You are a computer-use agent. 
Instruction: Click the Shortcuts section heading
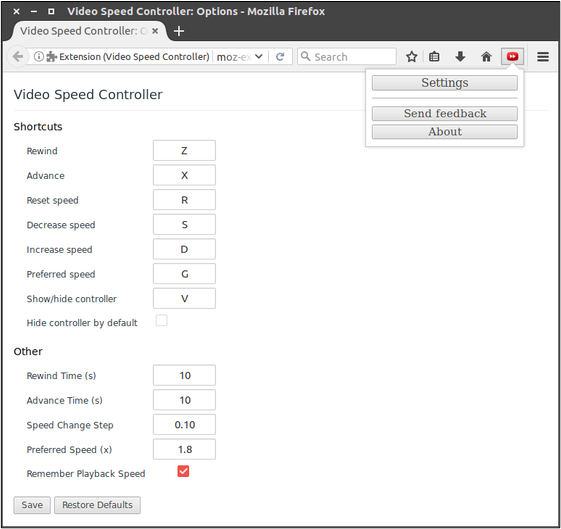(x=38, y=127)
